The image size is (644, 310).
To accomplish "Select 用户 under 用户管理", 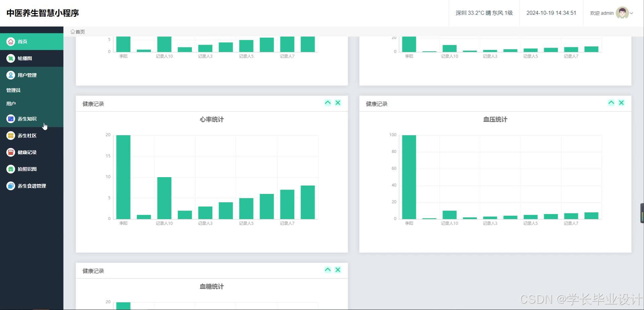I will coord(11,104).
